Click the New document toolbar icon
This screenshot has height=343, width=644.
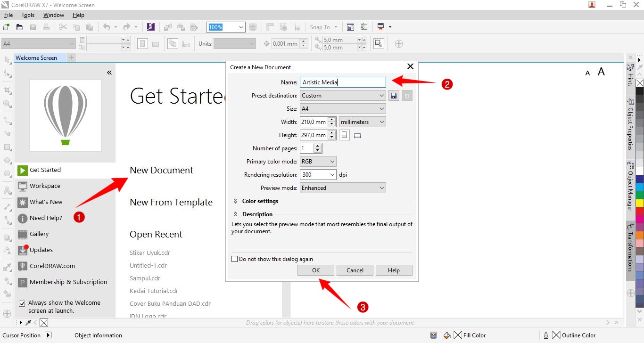coord(6,27)
